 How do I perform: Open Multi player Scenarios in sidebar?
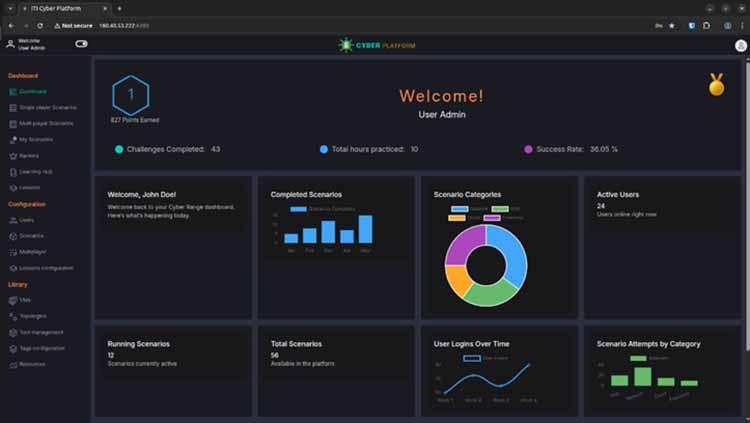coord(42,123)
